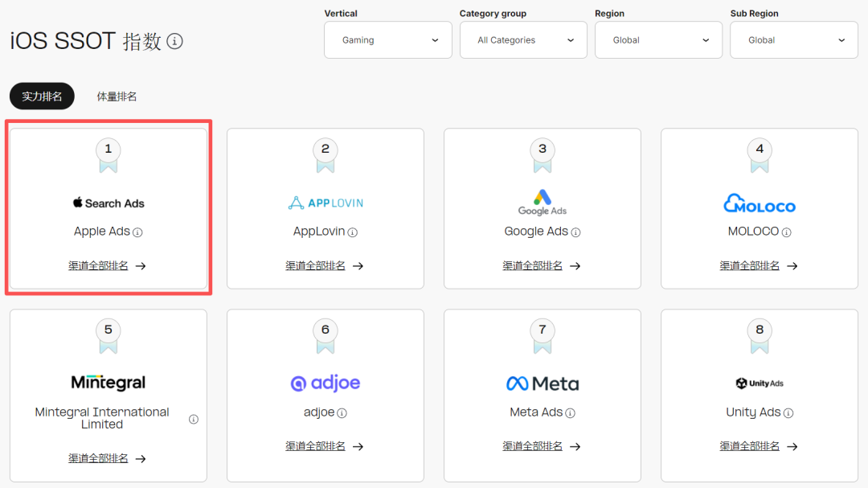
Task: Click the info icon beside Apple Ads
Action: tap(138, 232)
